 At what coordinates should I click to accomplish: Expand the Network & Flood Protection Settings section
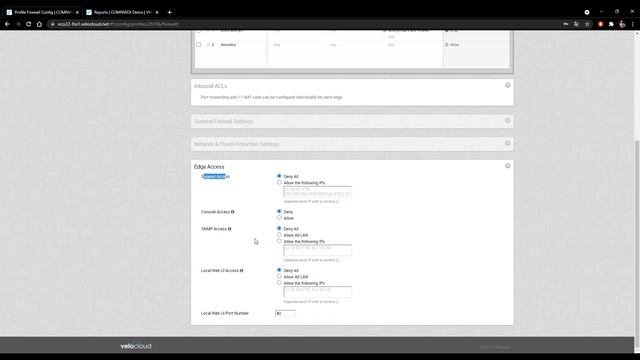507,143
